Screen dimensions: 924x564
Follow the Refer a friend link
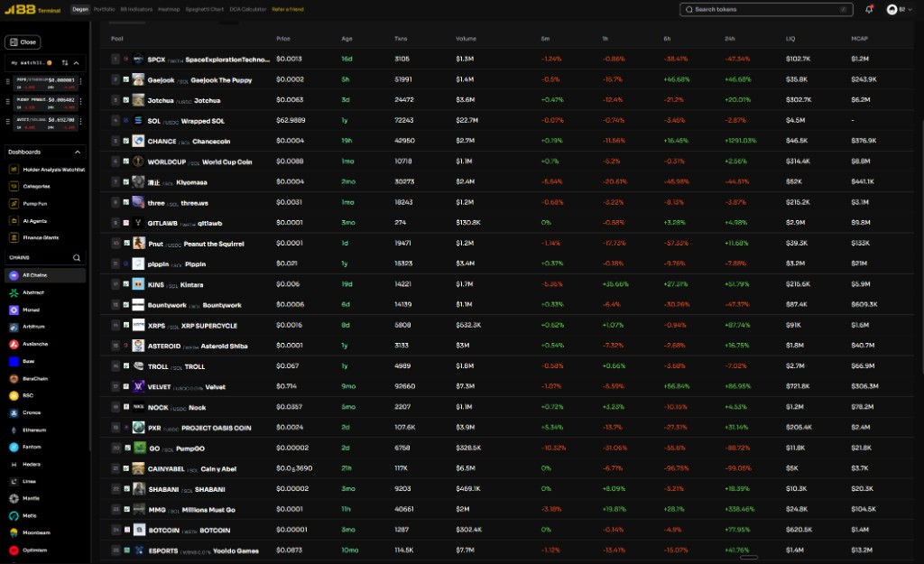(x=288, y=9)
